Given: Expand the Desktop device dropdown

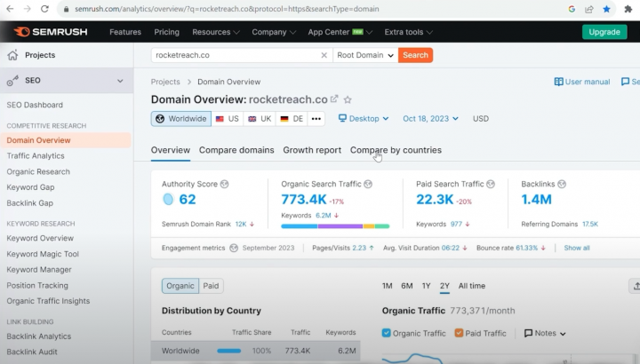Looking at the screenshot, I should (x=364, y=118).
